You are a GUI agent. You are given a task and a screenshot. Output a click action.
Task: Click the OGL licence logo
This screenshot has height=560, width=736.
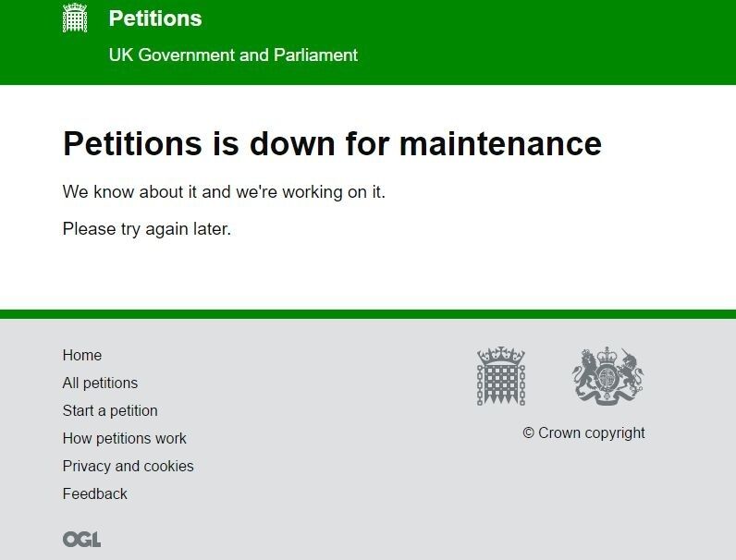pyautogui.click(x=81, y=540)
